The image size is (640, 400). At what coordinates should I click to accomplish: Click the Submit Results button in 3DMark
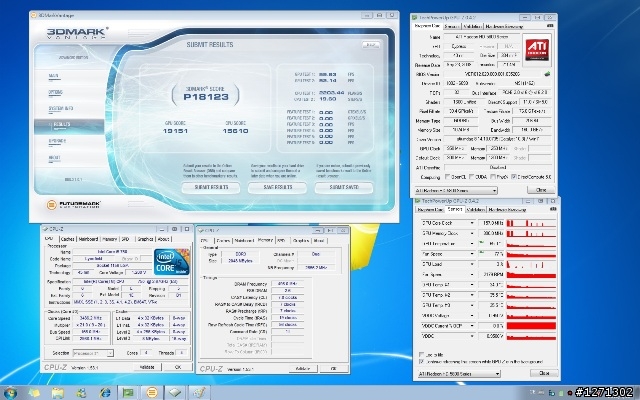(211, 187)
